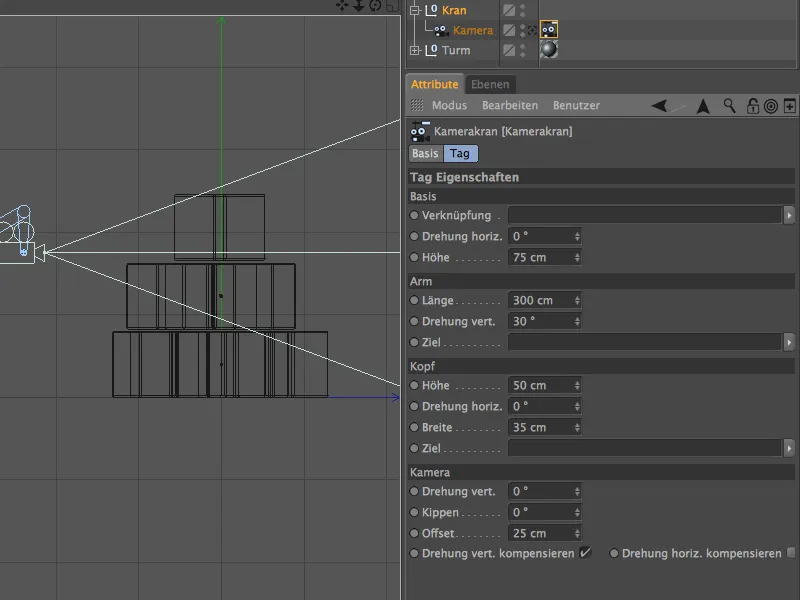Toggle keyframe dot for Basis Höhe

point(414,258)
